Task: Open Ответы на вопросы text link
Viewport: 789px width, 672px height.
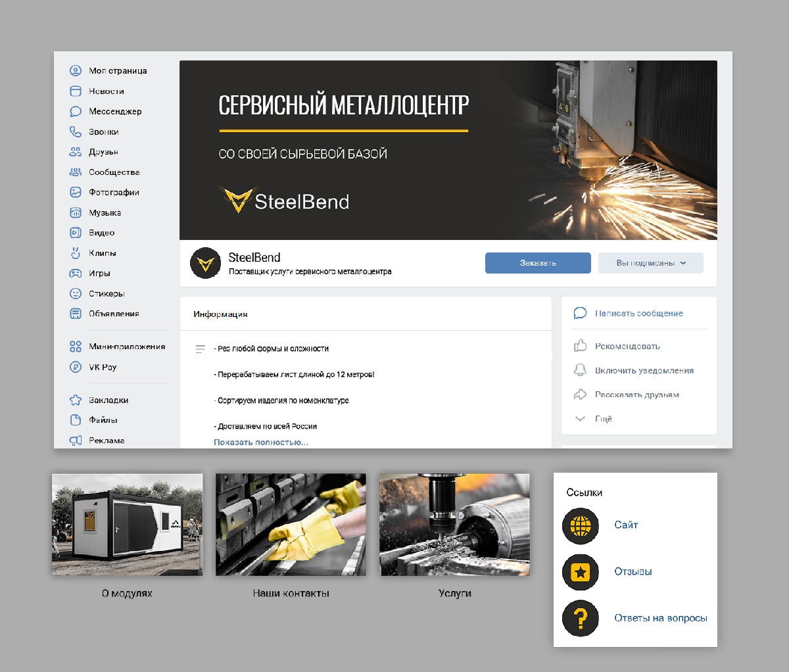Action: tap(661, 618)
